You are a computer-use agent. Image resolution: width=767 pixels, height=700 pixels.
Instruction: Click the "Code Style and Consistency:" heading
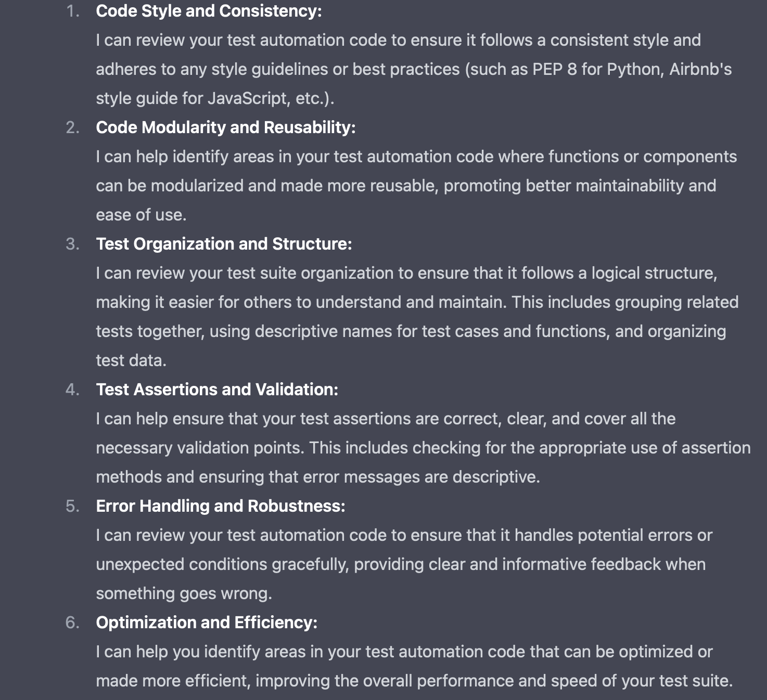[209, 11]
